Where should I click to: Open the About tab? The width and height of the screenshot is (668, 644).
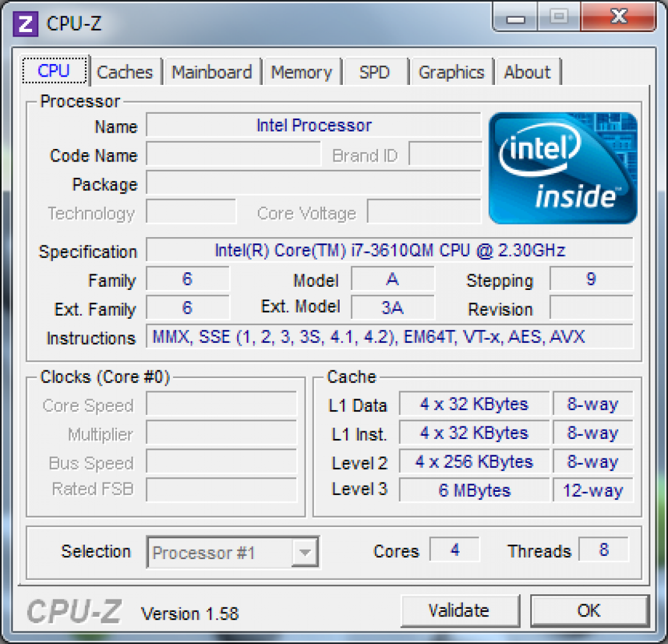pos(527,72)
